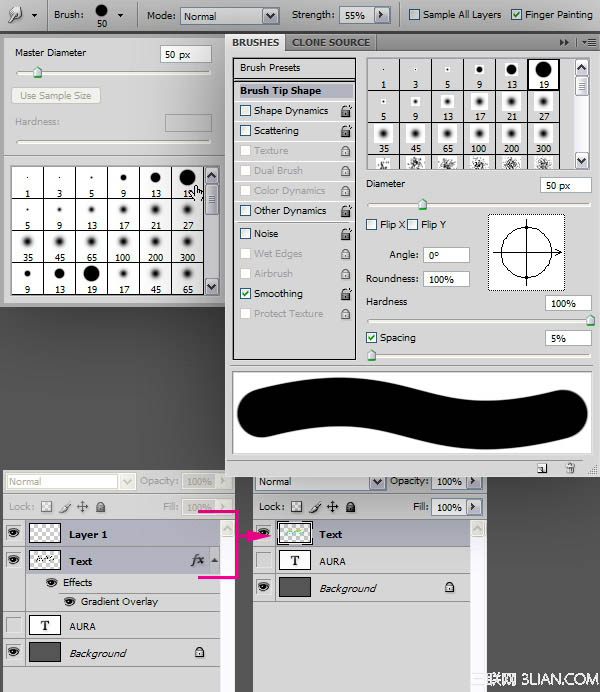
Task: Toggle the lock icon beside Smoothing
Action: (x=346, y=294)
